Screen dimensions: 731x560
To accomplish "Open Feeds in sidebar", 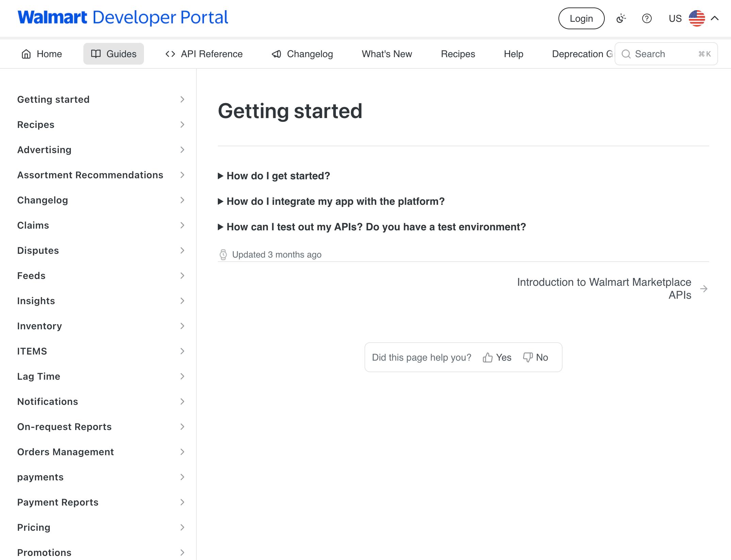I will click(x=31, y=276).
